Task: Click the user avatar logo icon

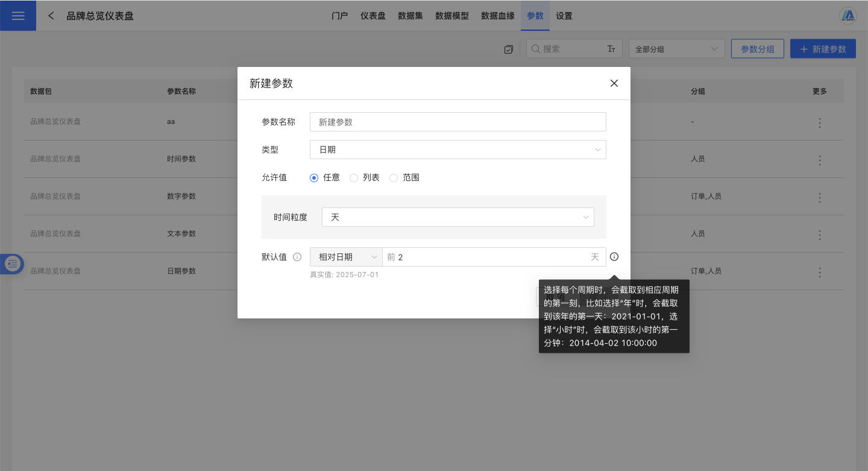Action: click(x=848, y=16)
